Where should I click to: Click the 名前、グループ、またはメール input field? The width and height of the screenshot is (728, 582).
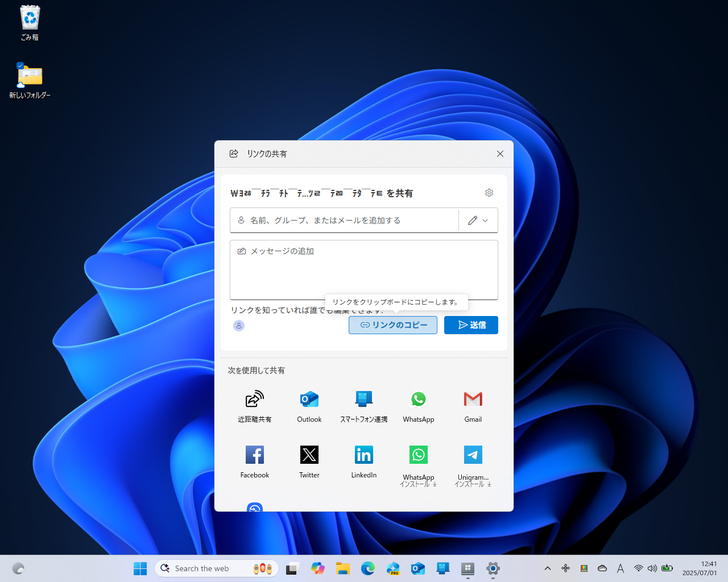tap(341, 220)
